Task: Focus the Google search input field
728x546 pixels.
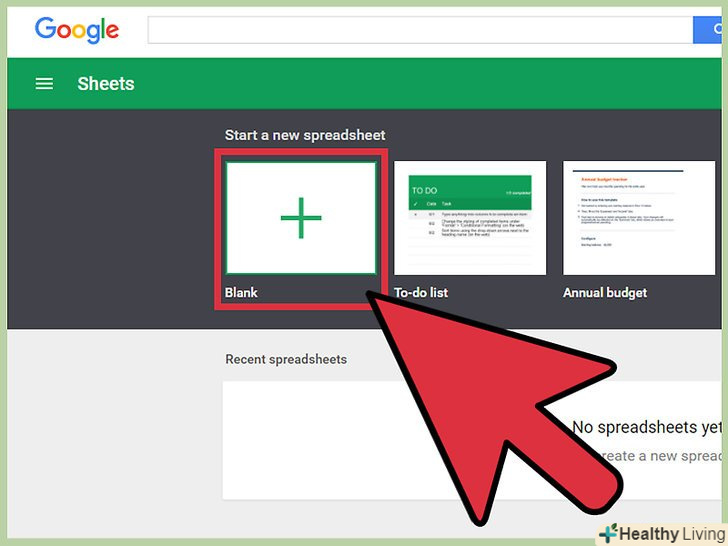Action: 420,30
